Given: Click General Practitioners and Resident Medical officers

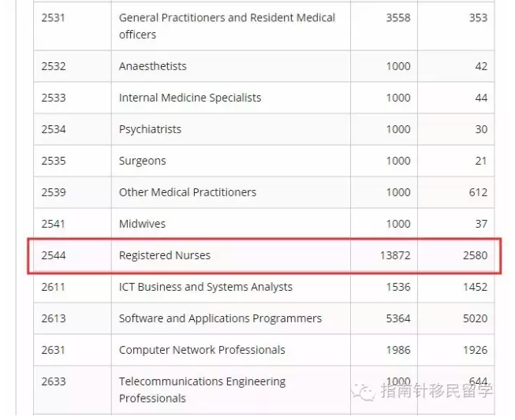Looking at the screenshot, I should (227, 26).
